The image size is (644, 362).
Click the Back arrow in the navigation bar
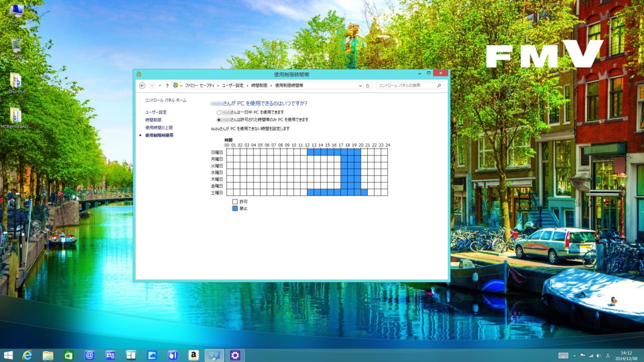pyautogui.click(x=142, y=85)
